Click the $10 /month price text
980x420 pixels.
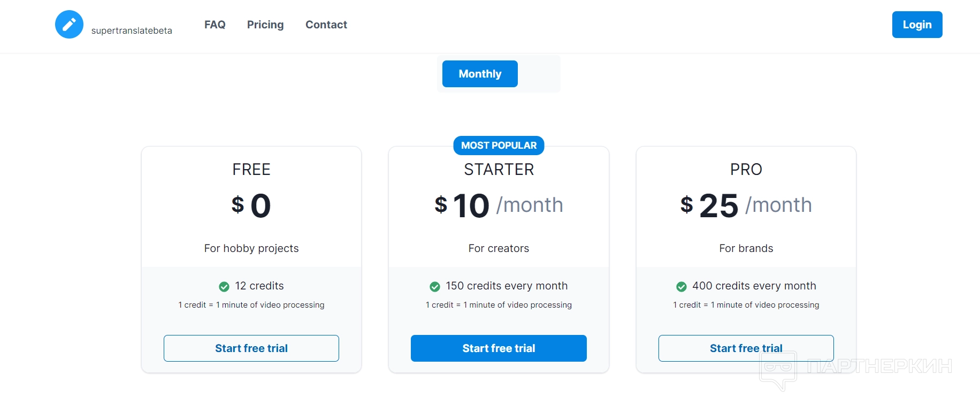click(499, 205)
